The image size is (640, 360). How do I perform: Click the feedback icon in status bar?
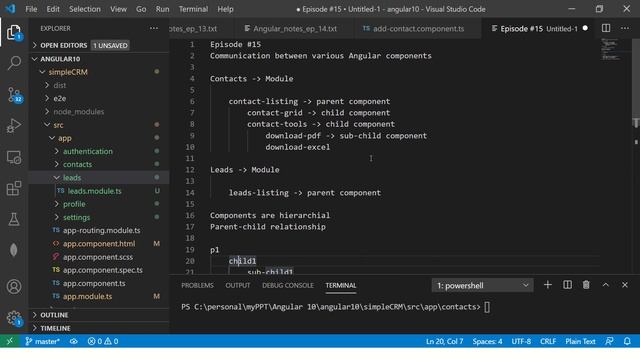coord(609,341)
